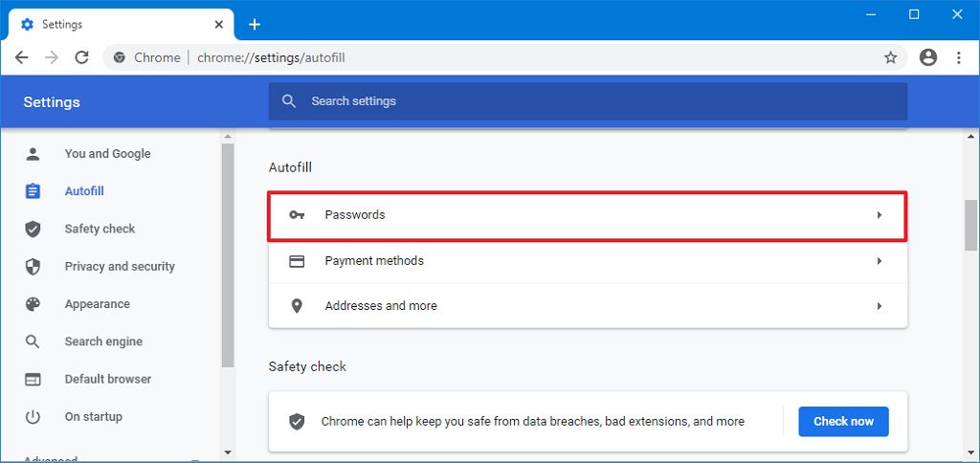980x463 pixels.
Task: Click the main page vertical scrollbar
Action: point(970,226)
